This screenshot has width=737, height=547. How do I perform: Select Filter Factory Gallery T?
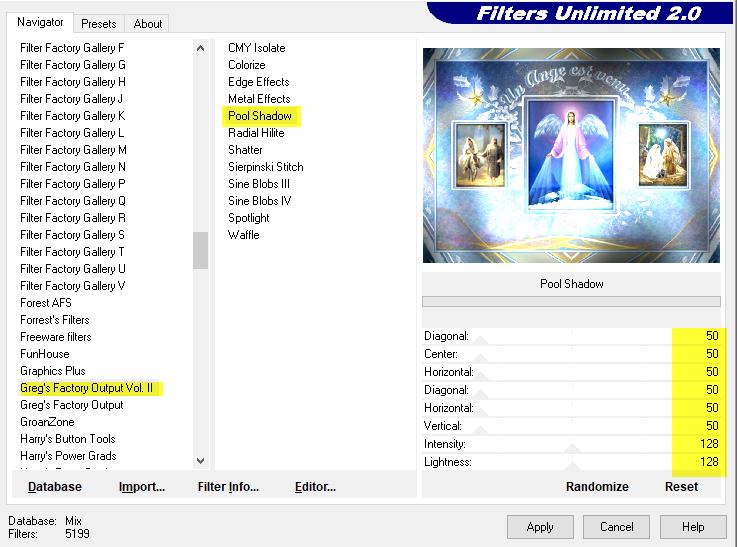click(72, 252)
